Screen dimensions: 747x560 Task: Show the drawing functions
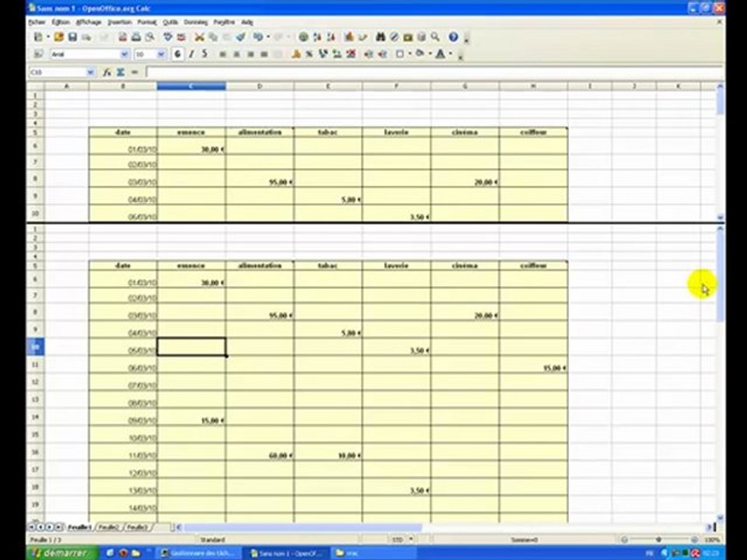pyautogui.click(x=363, y=37)
